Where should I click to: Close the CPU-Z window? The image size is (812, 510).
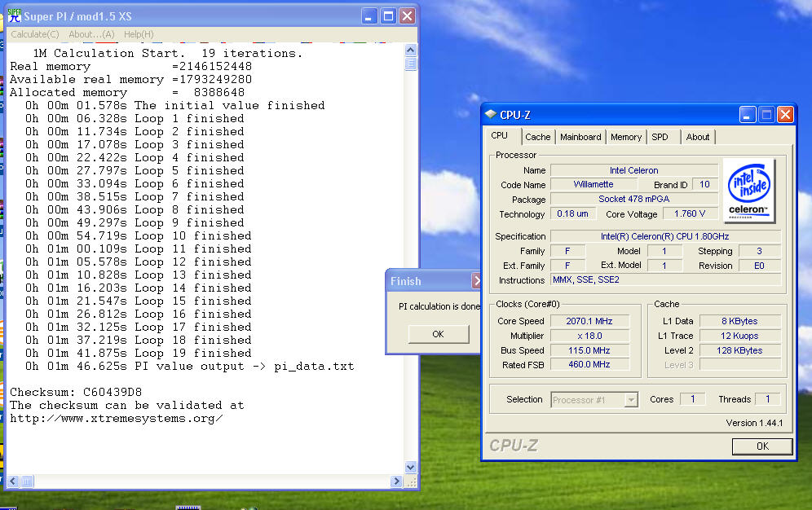point(785,114)
